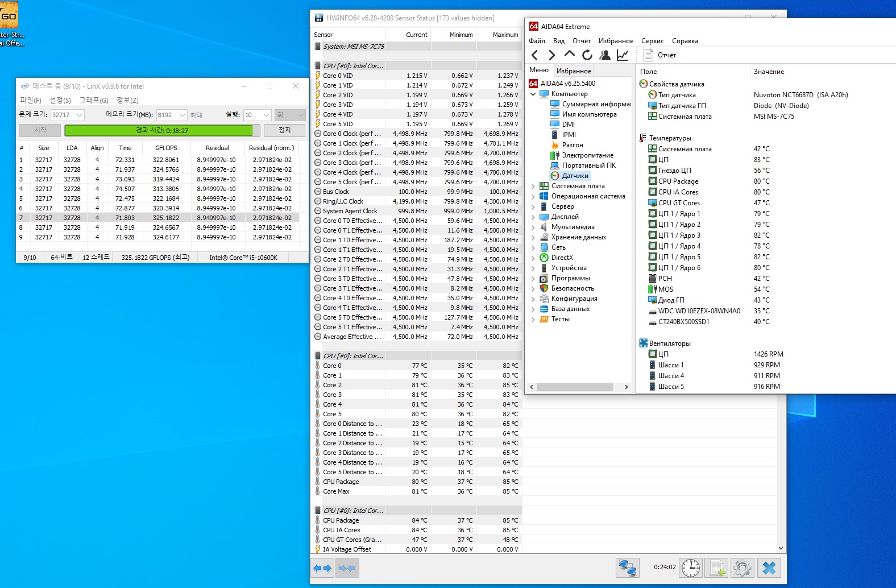This screenshot has width=896, height=588.
Task: Expand HWiNFO columns with the blue double-arrow
Action: (322, 568)
